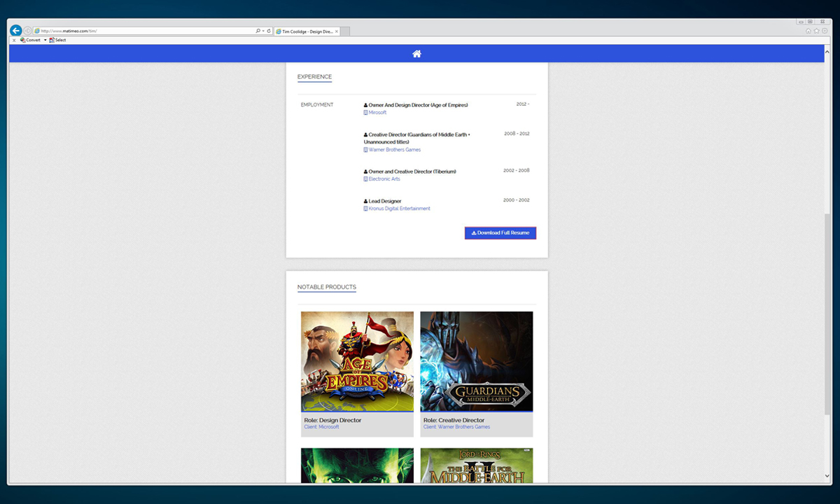Click the green-faced game cover thumbnail

[357, 465]
